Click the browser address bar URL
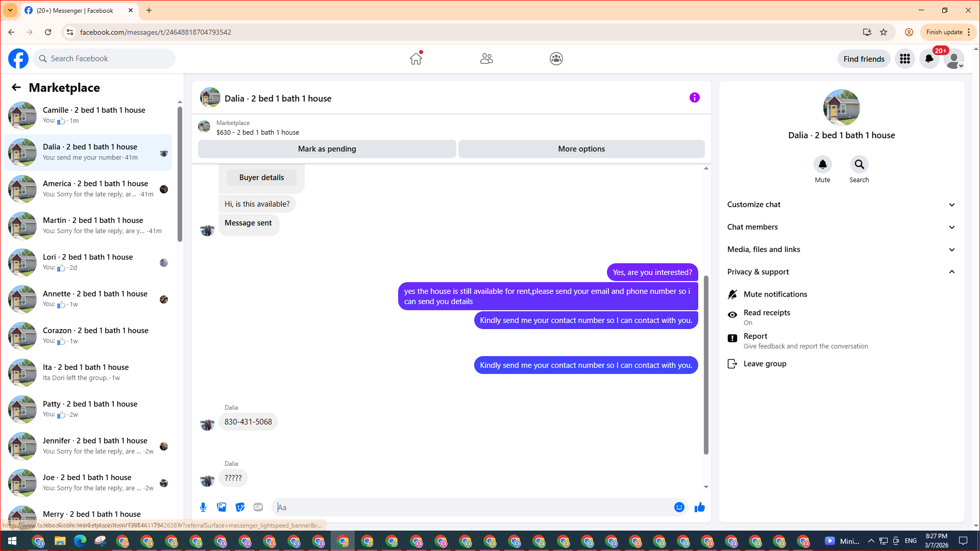The image size is (980, 551). click(155, 32)
